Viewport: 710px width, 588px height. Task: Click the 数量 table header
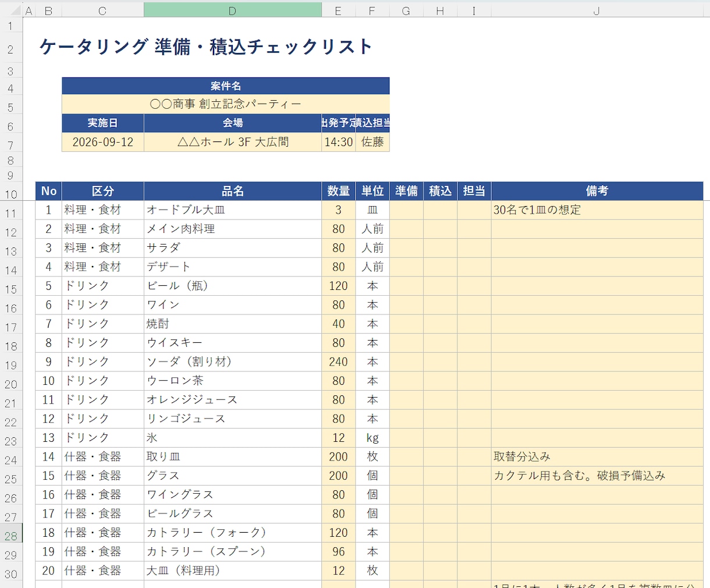(339, 191)
